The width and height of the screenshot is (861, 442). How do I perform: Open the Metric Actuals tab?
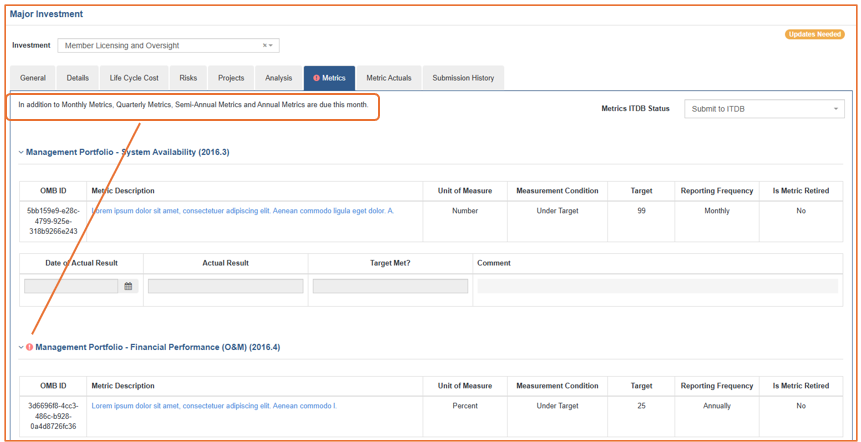click(x=389, y=78)
